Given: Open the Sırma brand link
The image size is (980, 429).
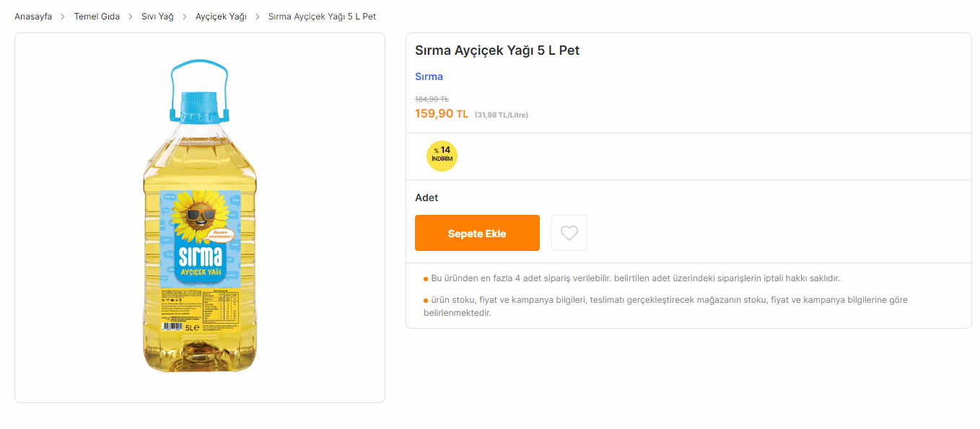Looking at the screenshot, I should coord(429,76).
